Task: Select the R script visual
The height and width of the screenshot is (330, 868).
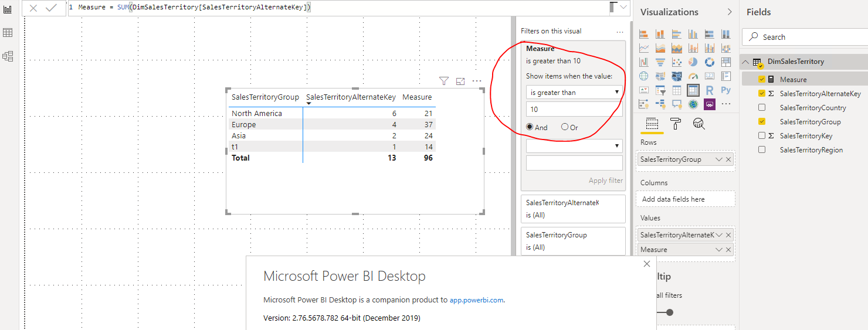Action: coord(710,90)
